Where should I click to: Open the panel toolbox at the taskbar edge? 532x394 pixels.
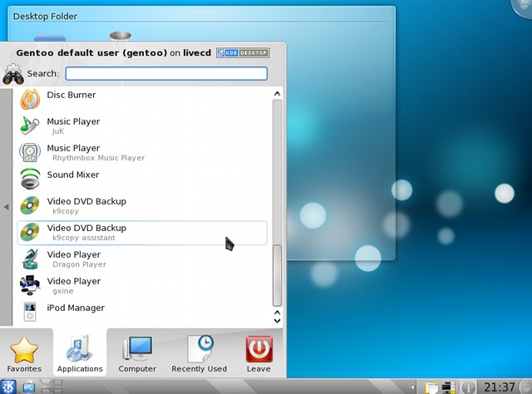pos(526,387)
